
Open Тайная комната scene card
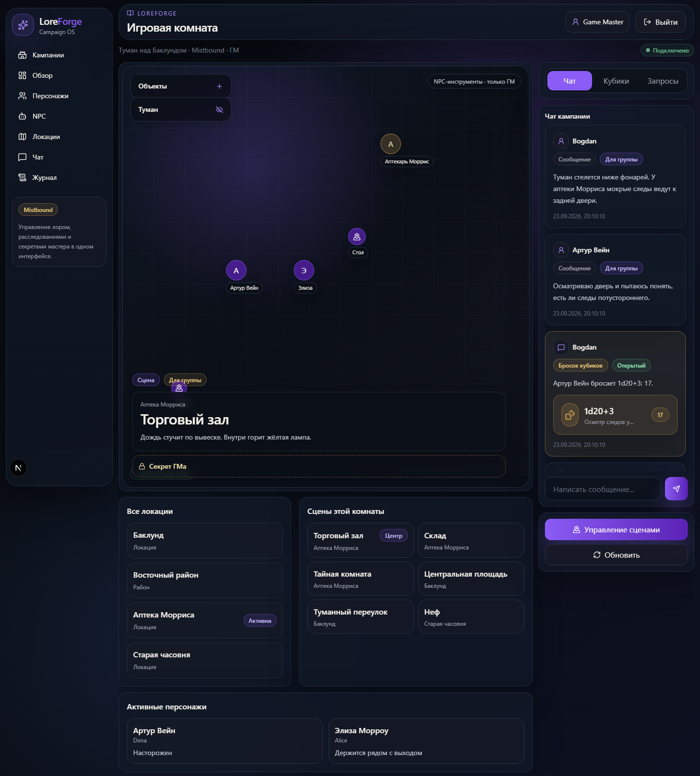(x=361, y=579)
